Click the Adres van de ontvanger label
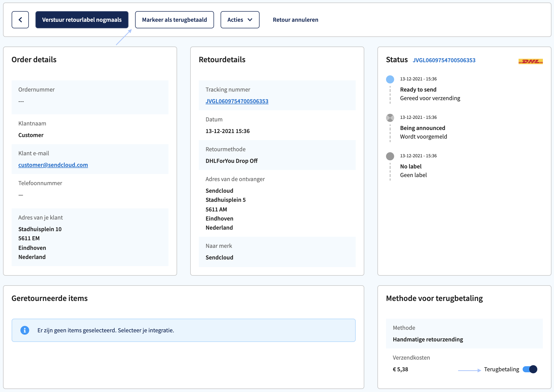The height and width of the screenshot is (392, 554). [x=235, y=179]
